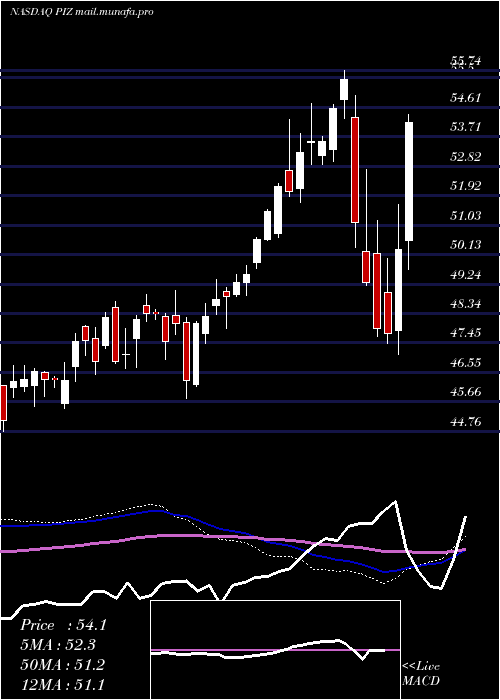500x700 pixels.
Task: Click the 51.92 price axis label
Action: coord(466,186)
